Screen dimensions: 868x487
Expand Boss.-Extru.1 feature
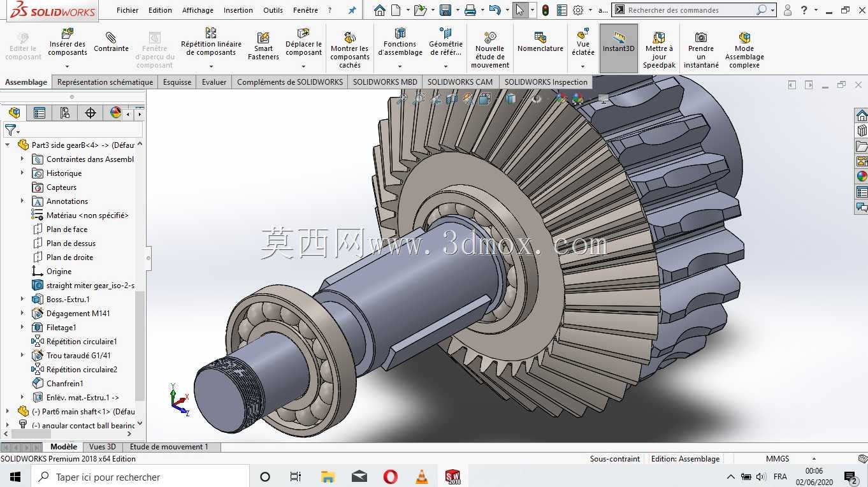22,299
